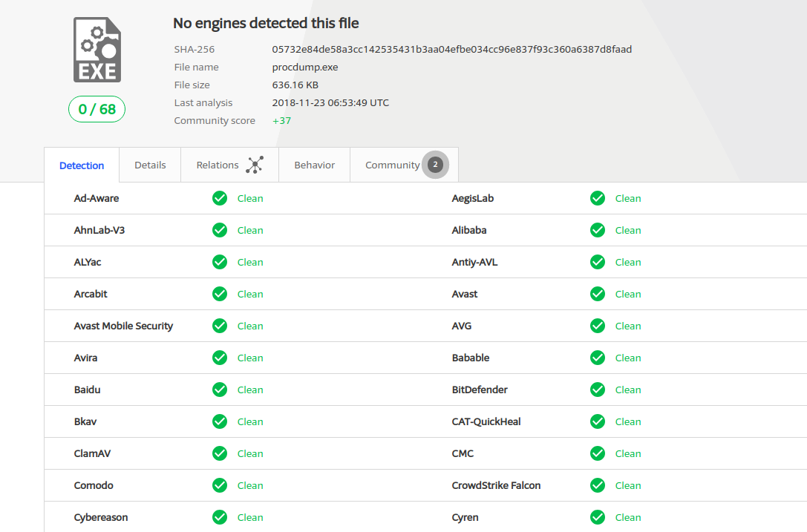807x532 pixels.
Task: Click the 636.16 KB file size value
Action: [295, 85]
